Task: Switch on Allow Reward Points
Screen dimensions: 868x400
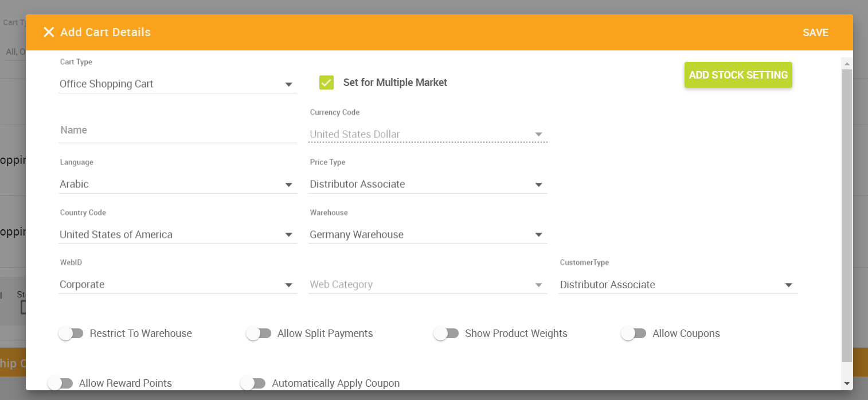Action: coord(60,383)
